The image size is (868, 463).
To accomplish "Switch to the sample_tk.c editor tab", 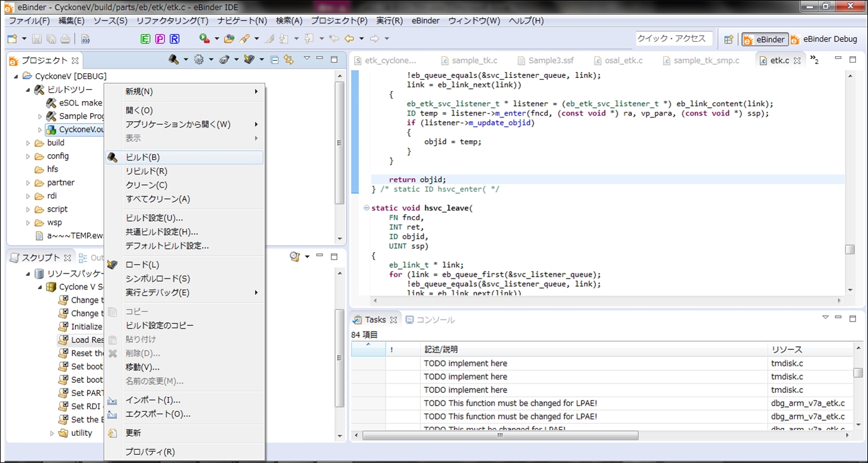I will (x=474, y=61).
